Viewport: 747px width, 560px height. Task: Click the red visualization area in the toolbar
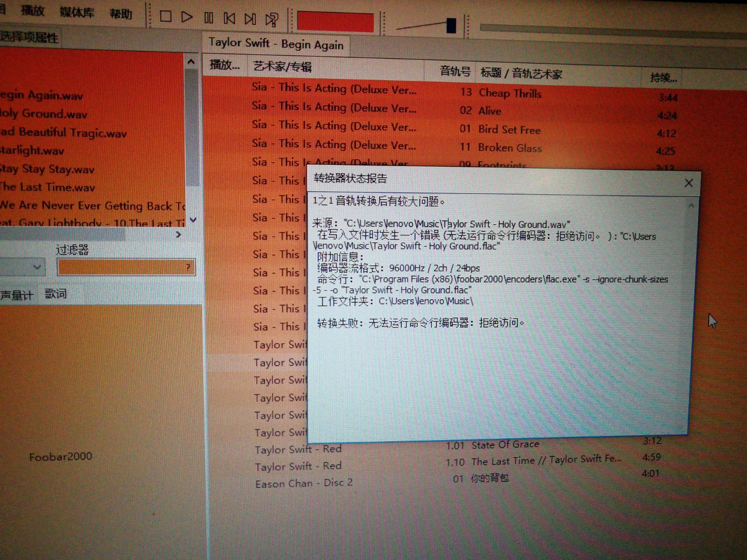pyautogui.click(x=335, y=22)
